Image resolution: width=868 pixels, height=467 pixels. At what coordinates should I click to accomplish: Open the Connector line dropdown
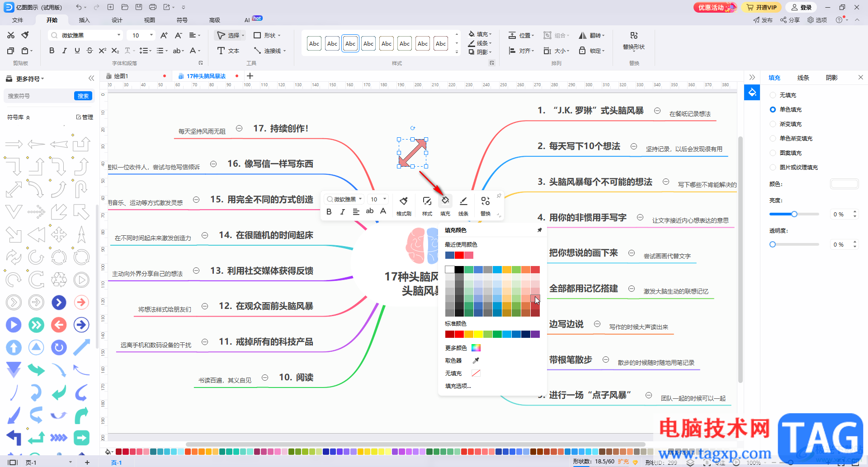[x=284, y=51]
